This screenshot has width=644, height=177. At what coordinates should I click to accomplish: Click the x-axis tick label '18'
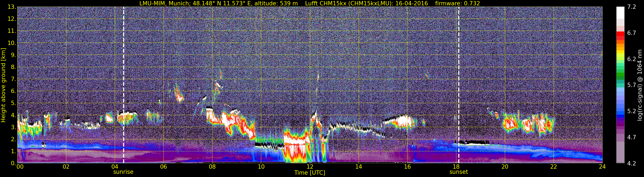coord(456,167)
